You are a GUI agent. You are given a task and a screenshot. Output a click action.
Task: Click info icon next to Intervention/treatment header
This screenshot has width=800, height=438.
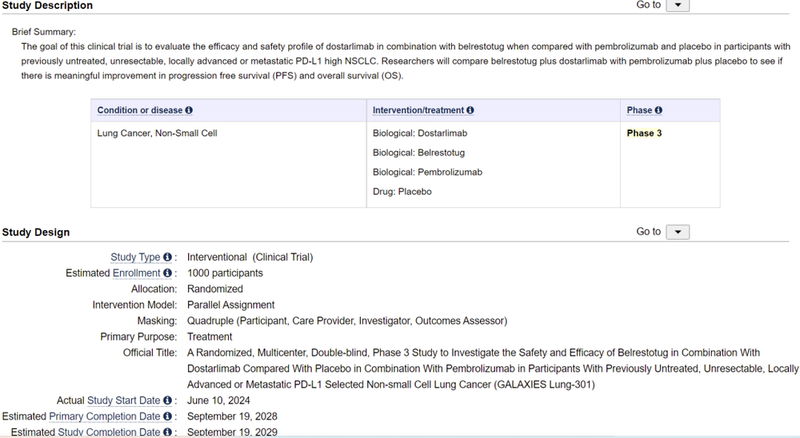(470, 110)
